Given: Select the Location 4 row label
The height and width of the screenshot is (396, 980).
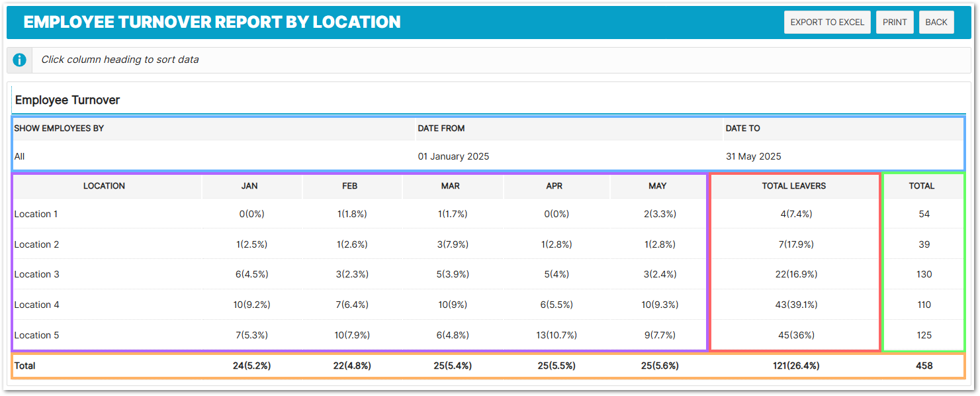Looking at the screenshot, I should 36,305.
